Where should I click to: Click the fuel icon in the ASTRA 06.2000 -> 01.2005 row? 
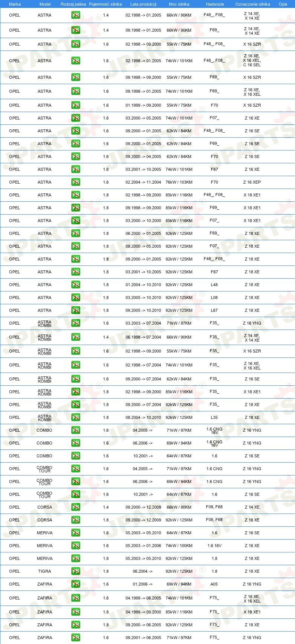click(75, 233)
